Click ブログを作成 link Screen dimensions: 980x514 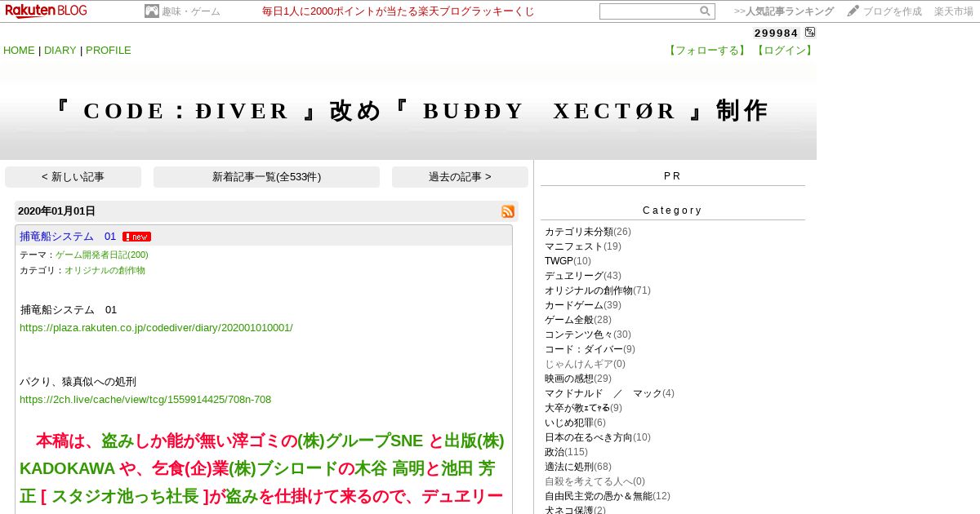[893, 11]
